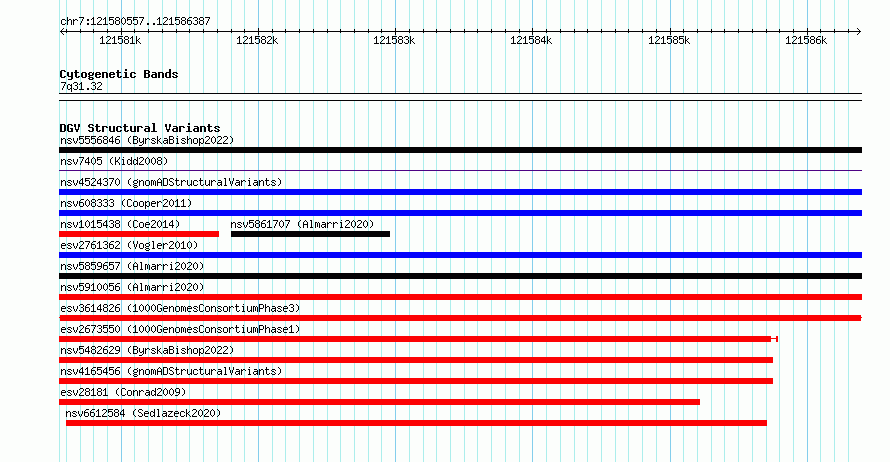
Task: Click the 121583k ruler label
Action: [394, 40]
